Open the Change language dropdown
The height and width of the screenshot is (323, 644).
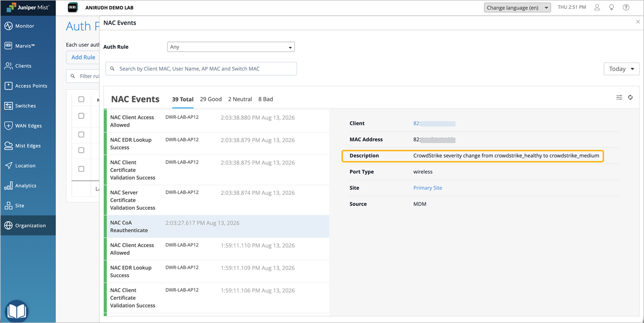[517, 8]
